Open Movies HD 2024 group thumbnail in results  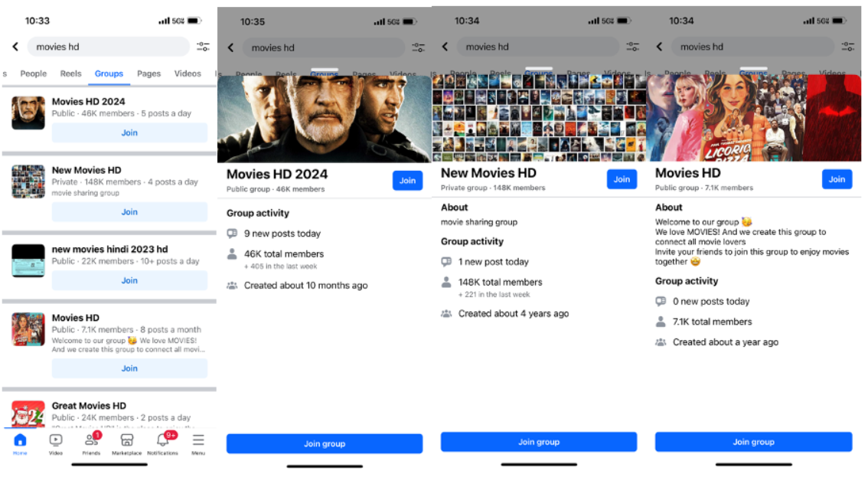point(28,113)
